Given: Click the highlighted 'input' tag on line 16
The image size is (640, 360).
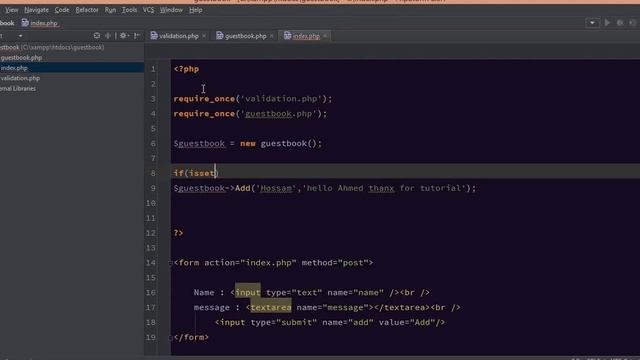Looking at the screenshot, I should pos(248,293).
